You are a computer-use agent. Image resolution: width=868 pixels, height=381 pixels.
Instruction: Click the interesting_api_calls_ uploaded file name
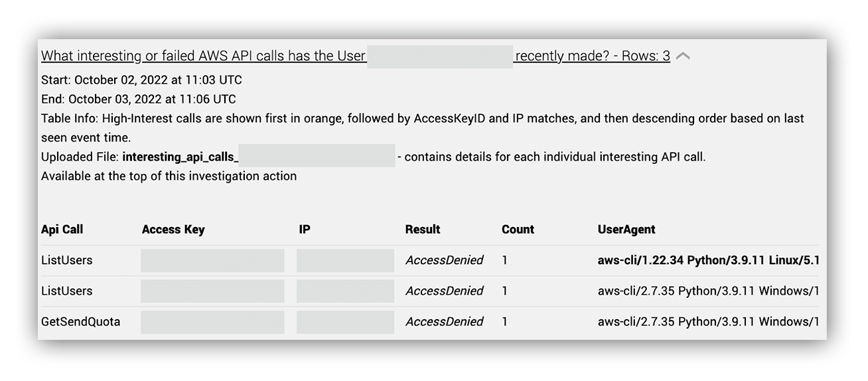[180, 157]
